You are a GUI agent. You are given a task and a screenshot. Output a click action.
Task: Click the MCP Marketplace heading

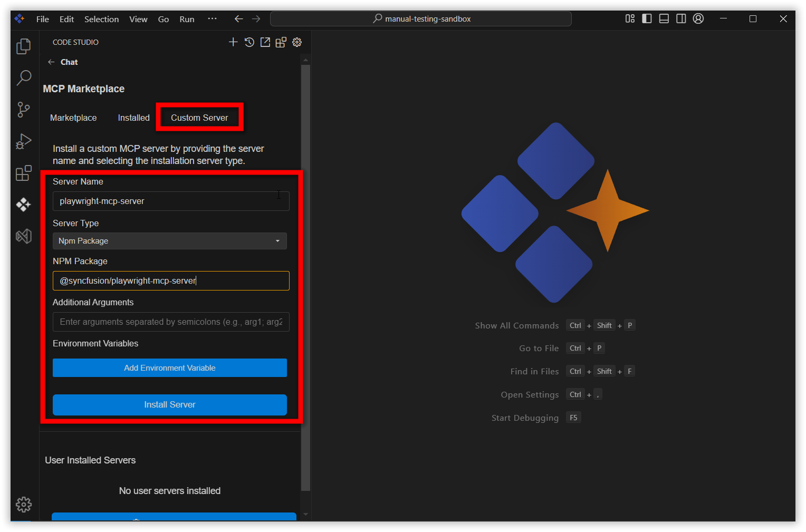(x=84, y=89)
